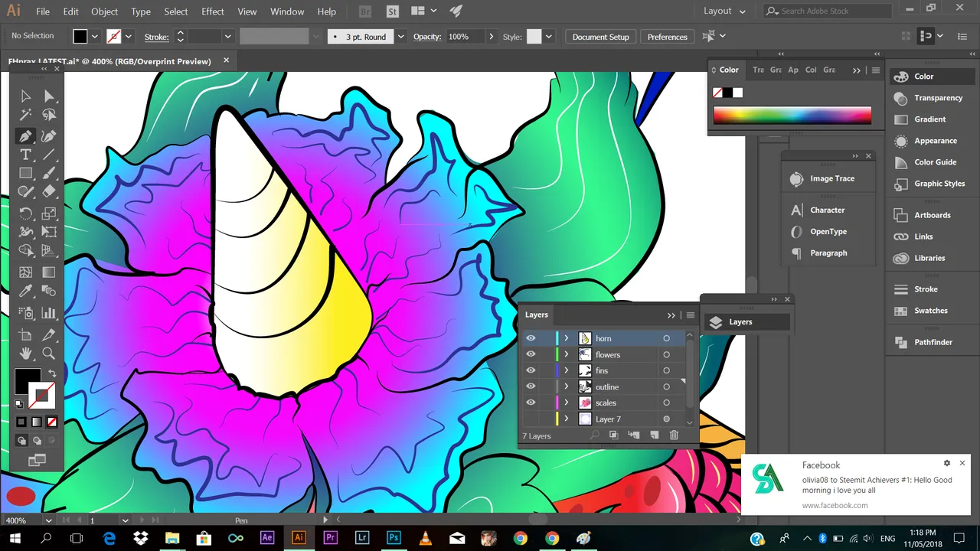Open the Pathfinder panel

coord(933,342)
